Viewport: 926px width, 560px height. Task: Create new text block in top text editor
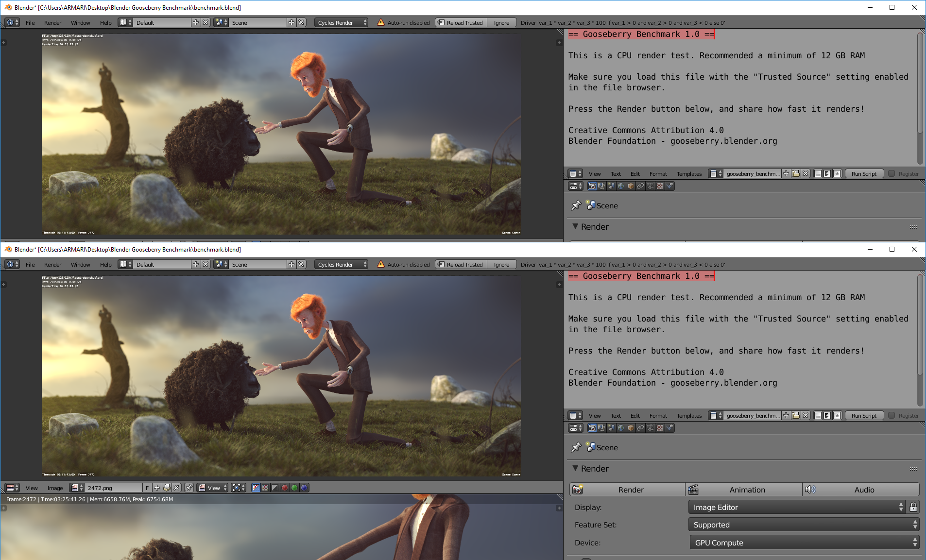[x=786, y=173]
